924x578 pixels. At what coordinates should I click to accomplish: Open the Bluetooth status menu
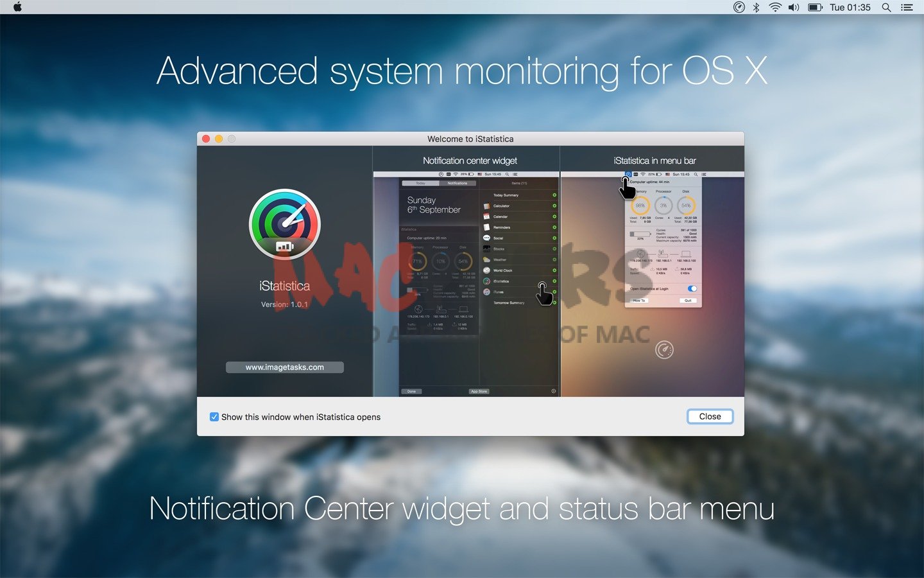[x=757, y=7]
